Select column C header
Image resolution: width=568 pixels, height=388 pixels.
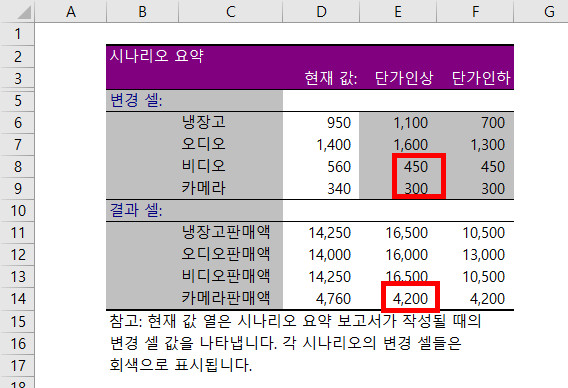point(230,11)
